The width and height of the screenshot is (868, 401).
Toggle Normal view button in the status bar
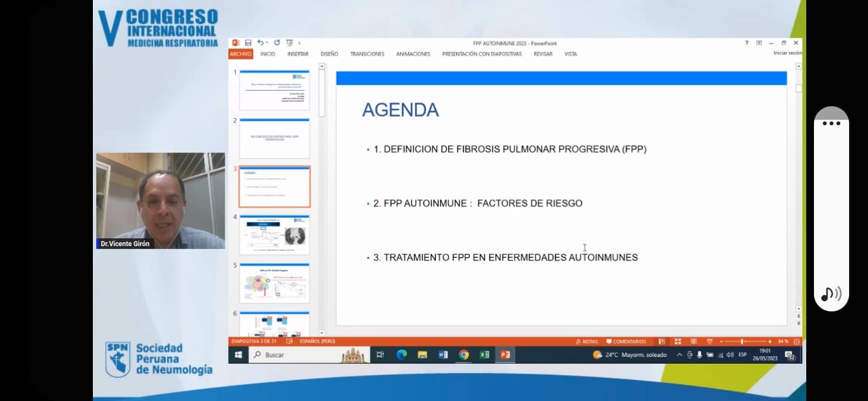[x=662, y=341]
